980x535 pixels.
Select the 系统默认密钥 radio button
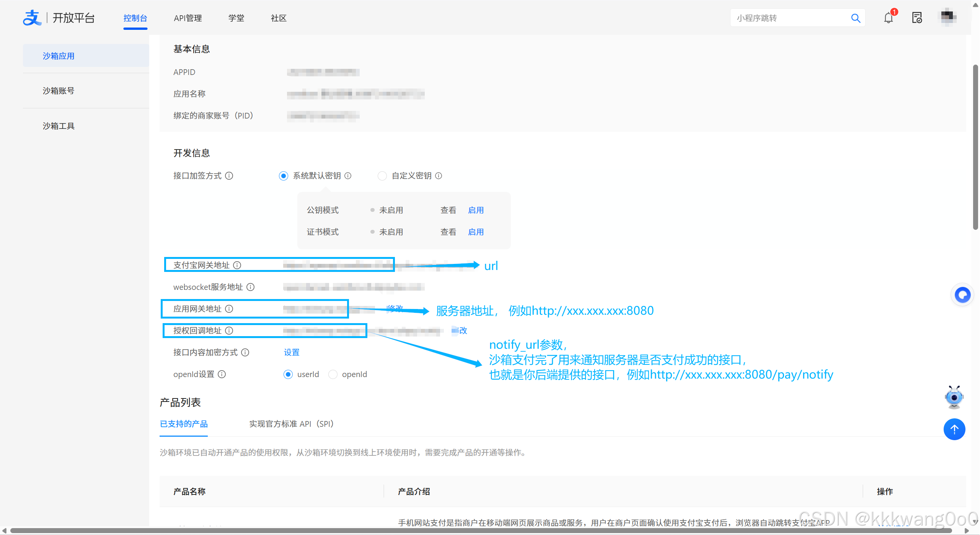click(x=284, y=176)
